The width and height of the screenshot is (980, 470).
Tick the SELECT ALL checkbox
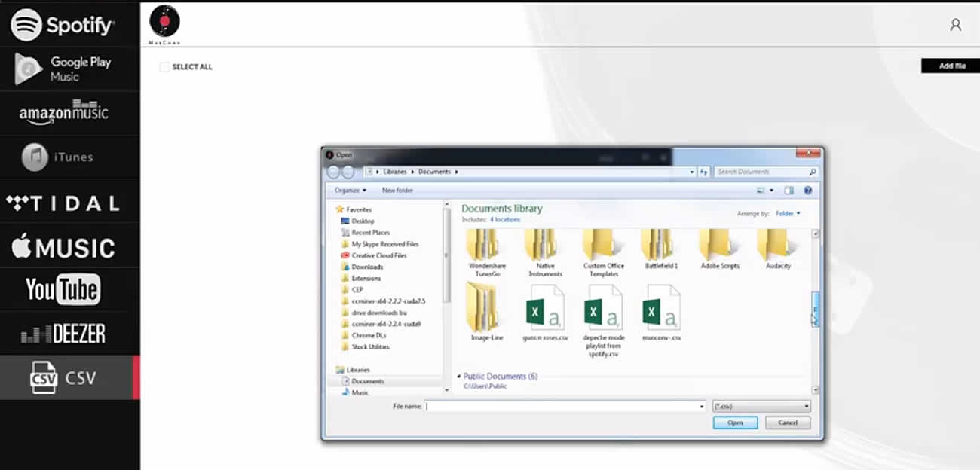click(164, 67)
